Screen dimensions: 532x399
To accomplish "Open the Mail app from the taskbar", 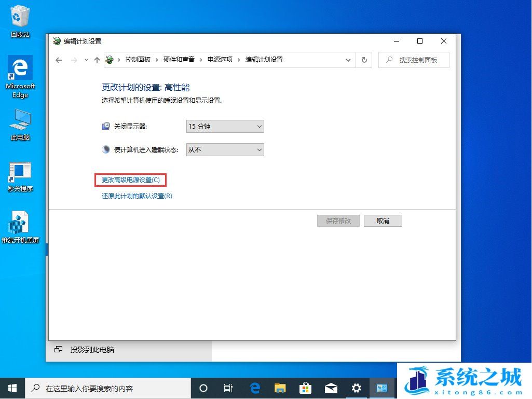I will (331, 388).
